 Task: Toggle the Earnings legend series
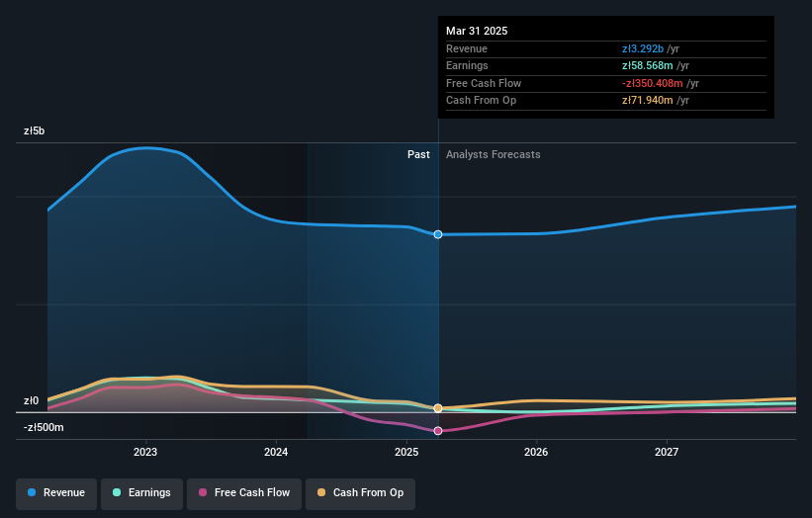(x=141, y=493)
